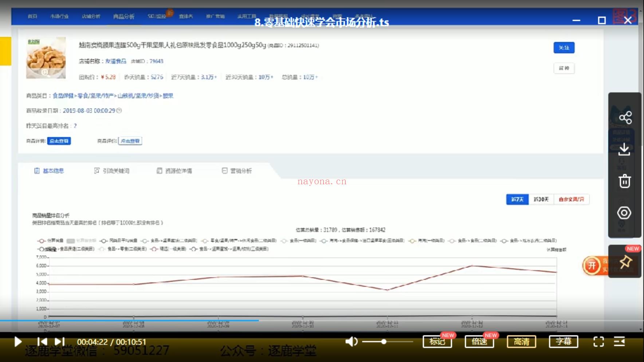Viewport: 644px width, 362px height.
Task: Minimize the video player window
Action: [x=576, y=21]
